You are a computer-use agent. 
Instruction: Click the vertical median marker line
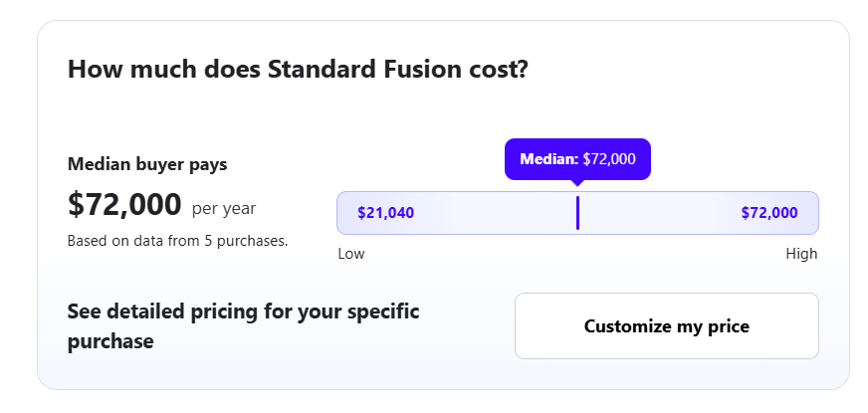point(577,213)
